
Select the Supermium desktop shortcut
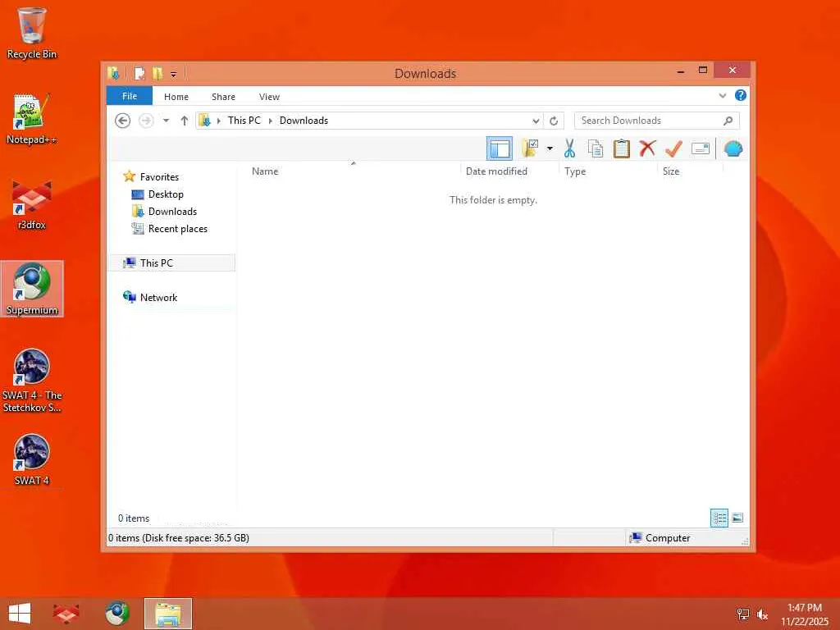(x=32, y=289)
